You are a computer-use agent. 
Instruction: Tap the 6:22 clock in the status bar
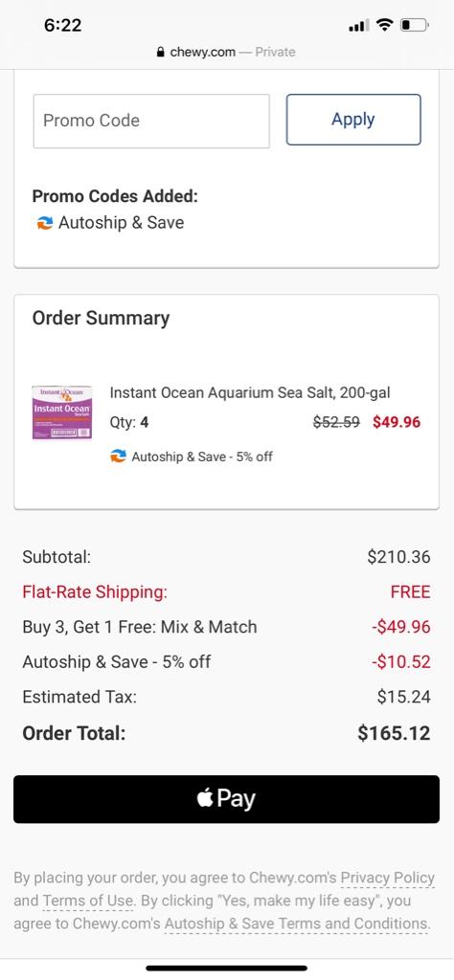coord(63,25)
